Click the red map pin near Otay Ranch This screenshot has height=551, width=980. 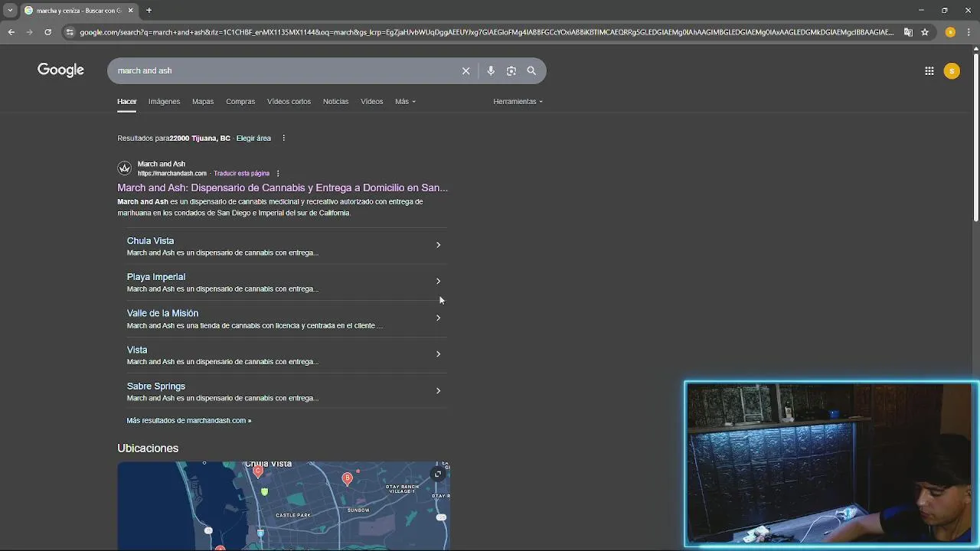347,479
